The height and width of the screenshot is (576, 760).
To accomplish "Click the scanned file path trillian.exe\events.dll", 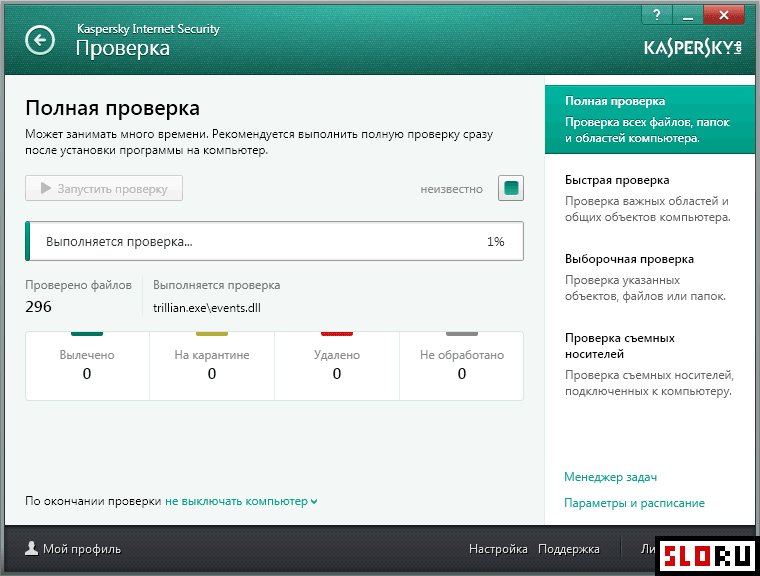I will pos(207,308).
